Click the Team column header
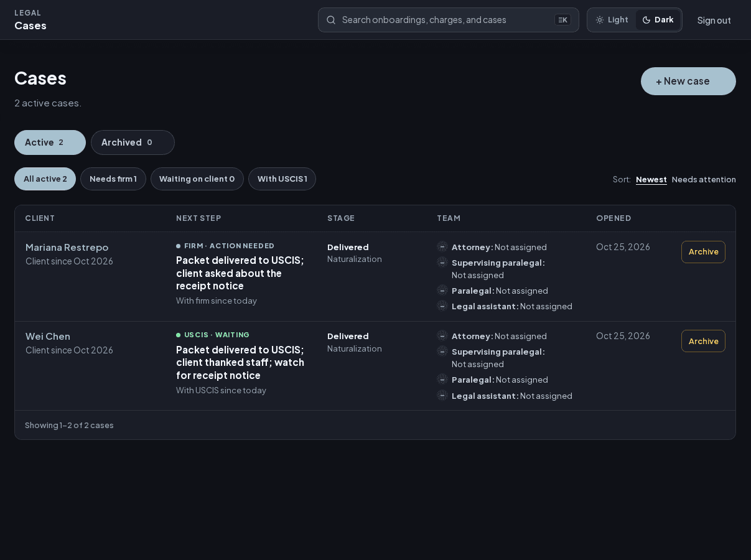Image resolution: width=751 pixels, height=560 pixels. pyautogui.click(x=449, y=218)
